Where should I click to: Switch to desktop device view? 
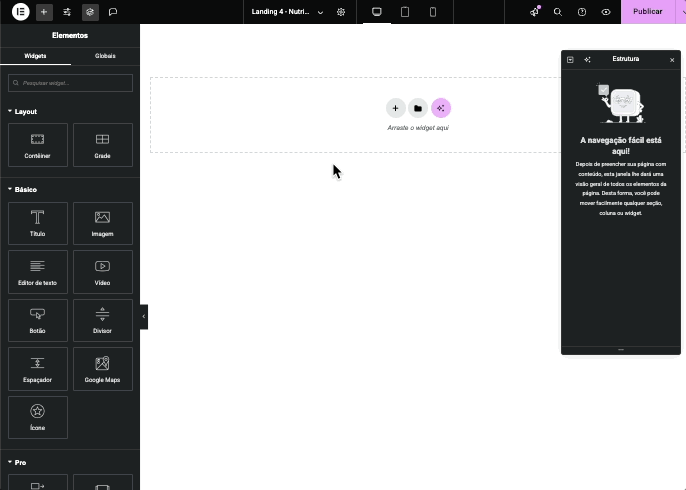377,12
